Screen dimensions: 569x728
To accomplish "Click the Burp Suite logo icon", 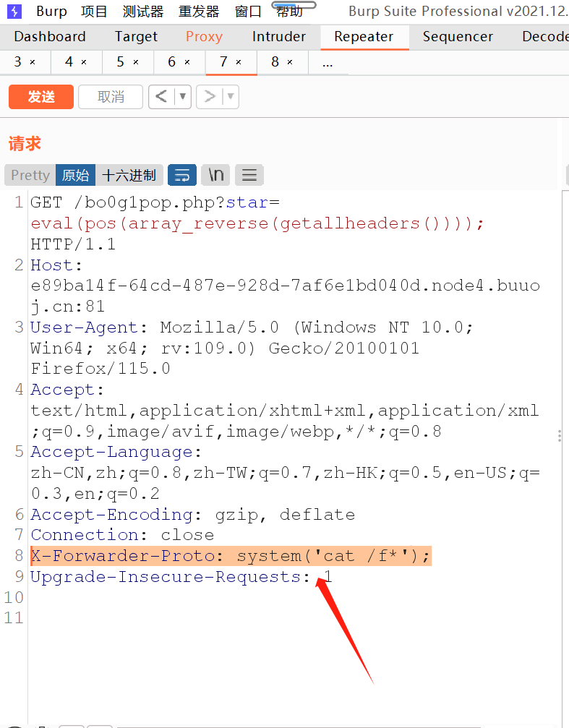I will [x=14, y=11].
